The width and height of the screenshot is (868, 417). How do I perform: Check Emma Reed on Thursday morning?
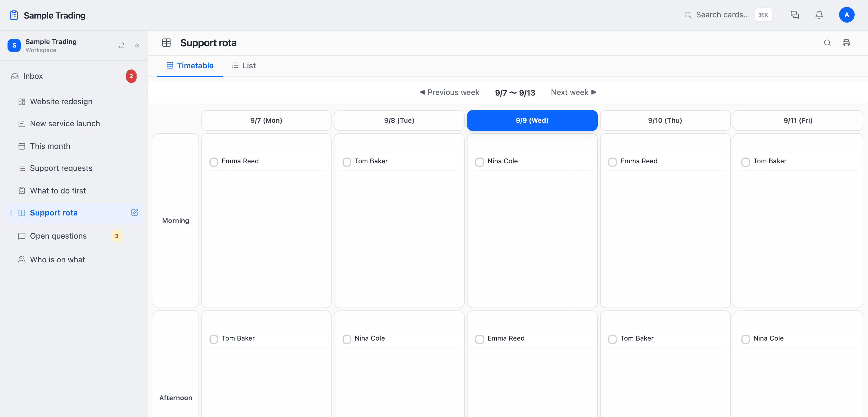(613, 162)
